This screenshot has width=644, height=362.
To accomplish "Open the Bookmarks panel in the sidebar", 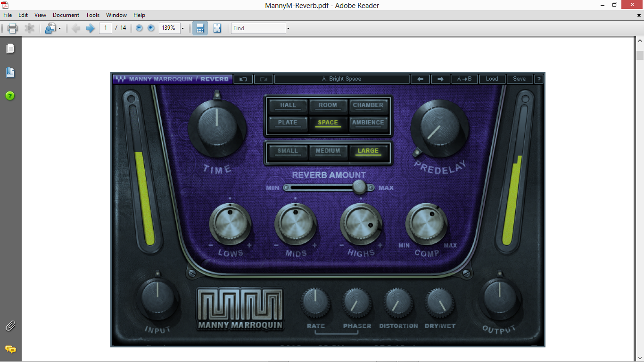I will [x=10, y=72].
